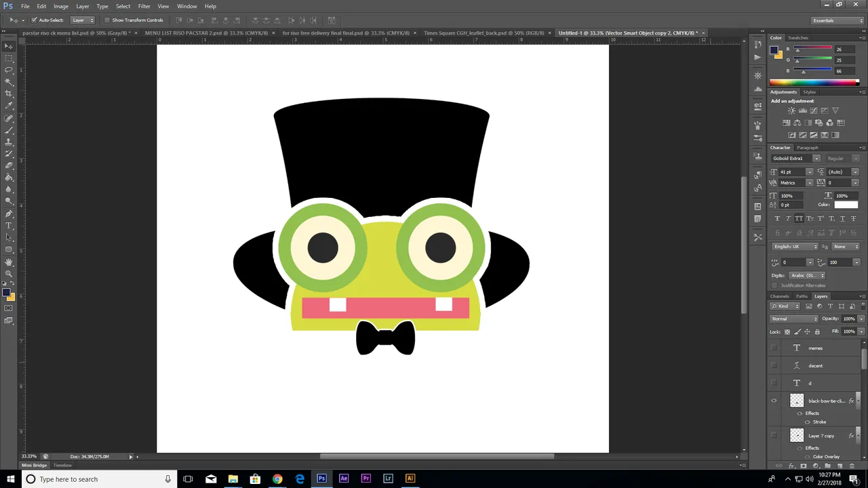The height and width of the screenshot is (488, 868).
Task: Open the Fill value dropdown arrow
Action: [x=861, y=331]
